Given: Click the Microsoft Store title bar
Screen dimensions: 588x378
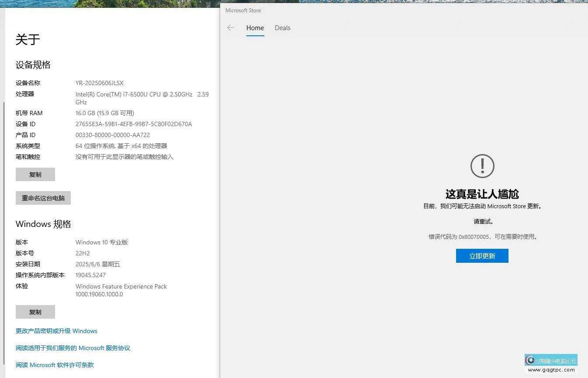Looking at the screenshot, I should pyautogui.click(x=243, y=10).
